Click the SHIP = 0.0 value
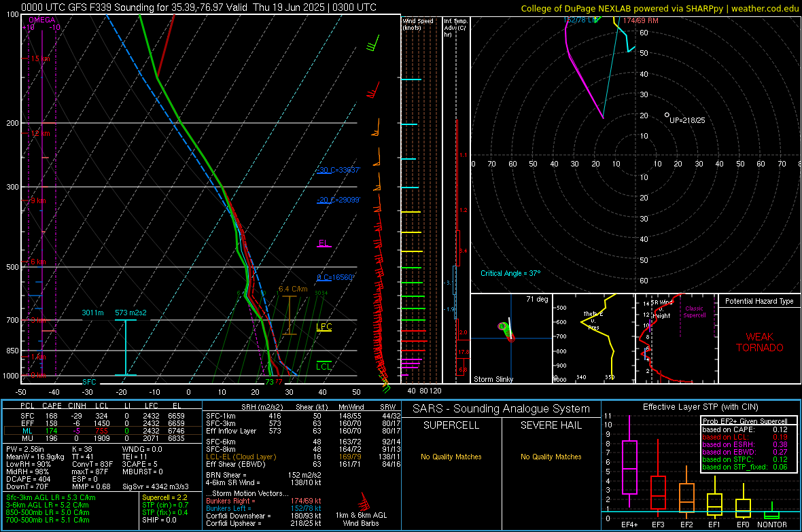 [x=159, y=520]
